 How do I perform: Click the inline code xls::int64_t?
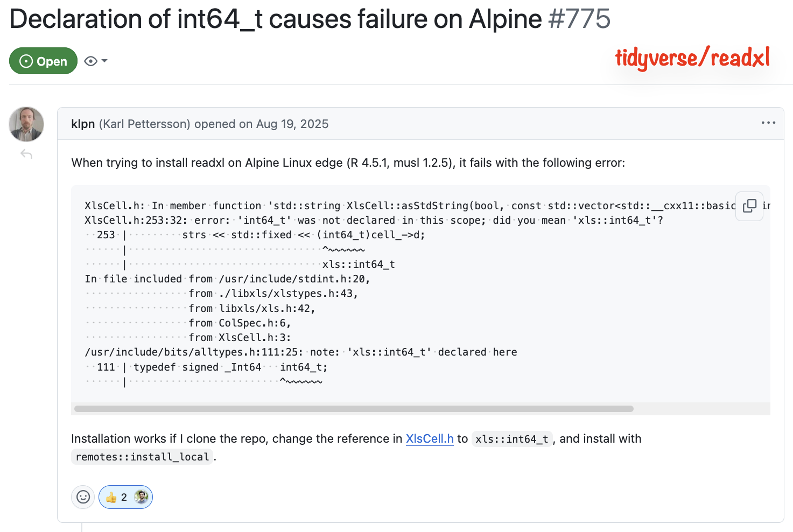pos(511,439)
